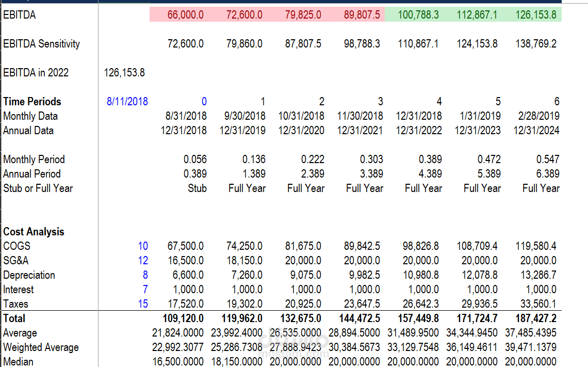The height and width of the screenshot is (367, 588).
Task: Click monthly period value 0.056
Action: coord(195,159)
